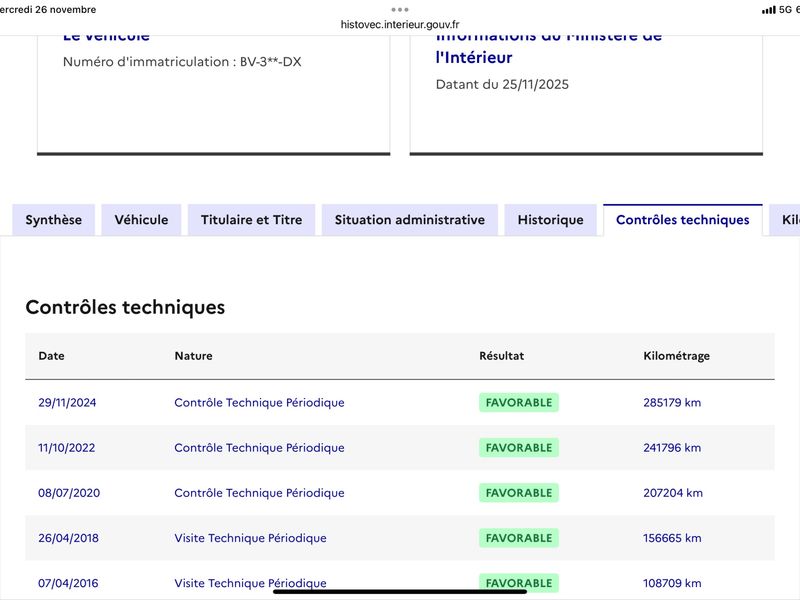Image resolution: width=800 pixels, height=600 pixels.
Task: Tap the cellular signal bars icon
Action: 768,10
